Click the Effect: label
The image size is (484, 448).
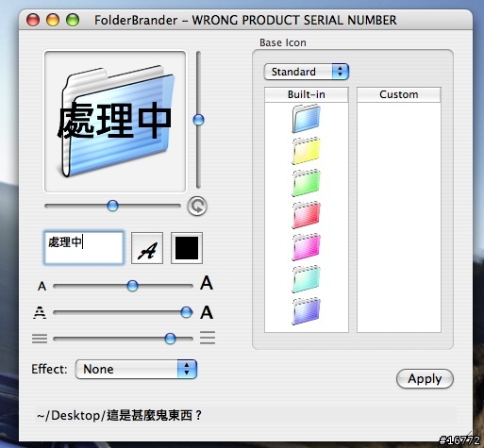(49, 369)
